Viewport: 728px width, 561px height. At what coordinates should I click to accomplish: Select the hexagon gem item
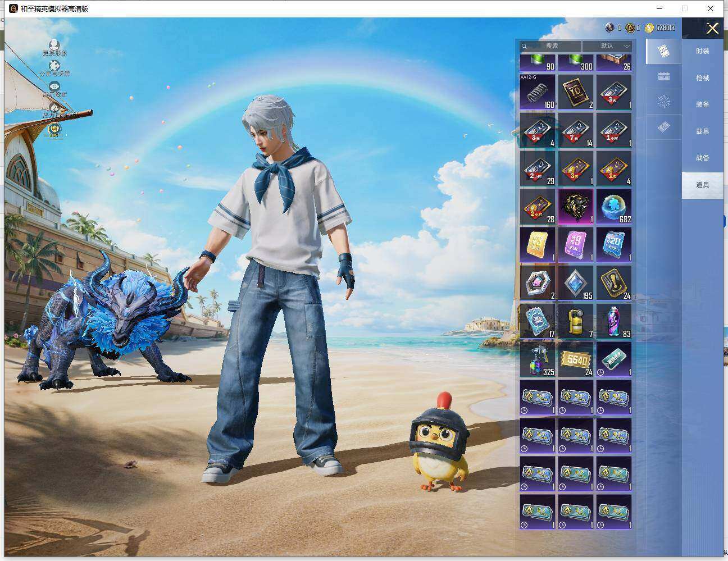point(538,283)
